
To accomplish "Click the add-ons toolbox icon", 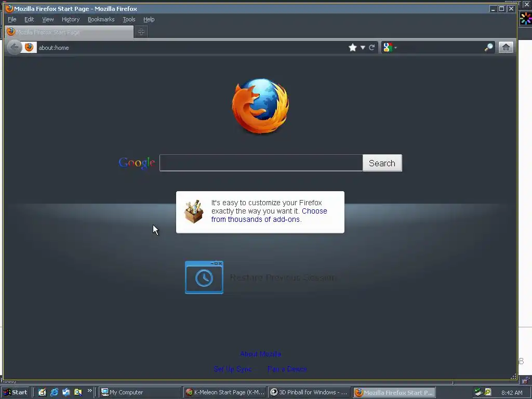I will point(194,212).
